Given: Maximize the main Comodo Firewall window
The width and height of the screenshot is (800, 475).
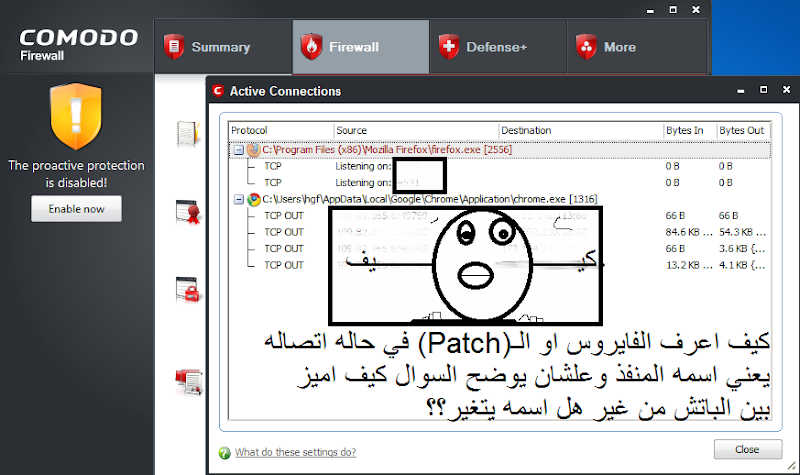Looking at the screenshot, I should pyautogui.click(x=673, y=10).
